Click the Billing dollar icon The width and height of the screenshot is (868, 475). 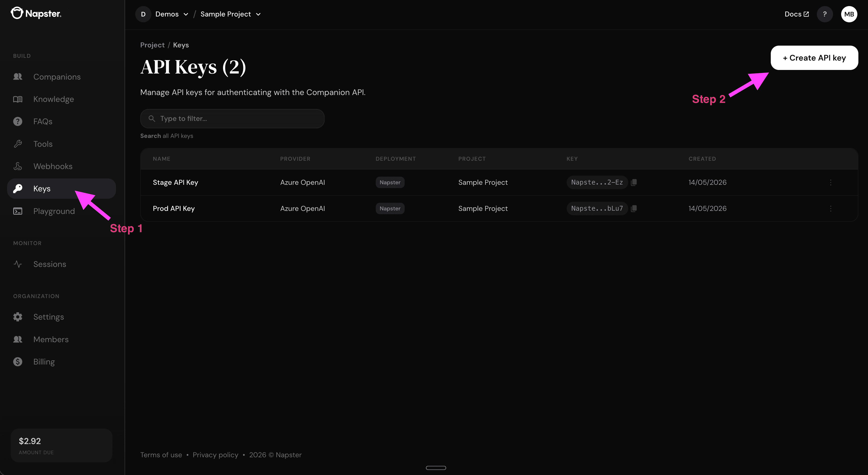(18, 362)
